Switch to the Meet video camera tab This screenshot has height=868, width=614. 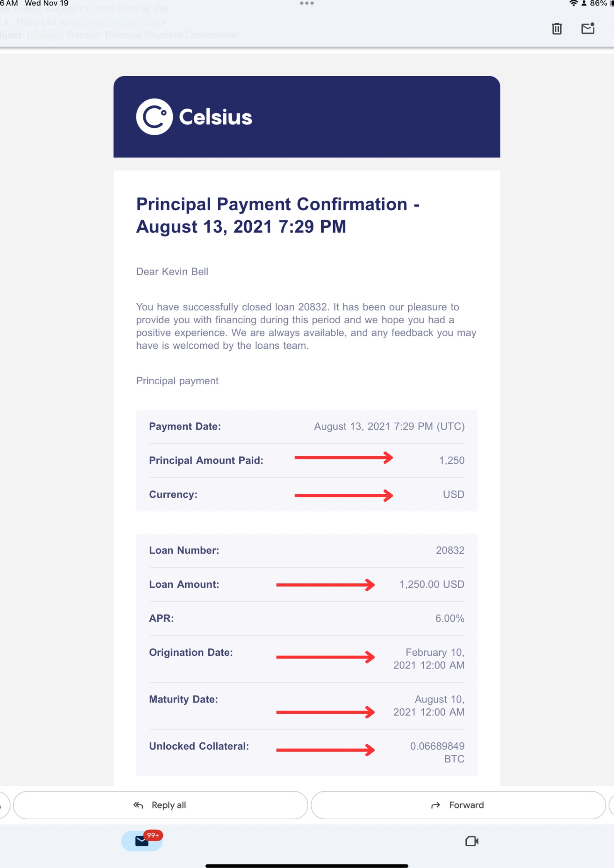pos(471,841)
